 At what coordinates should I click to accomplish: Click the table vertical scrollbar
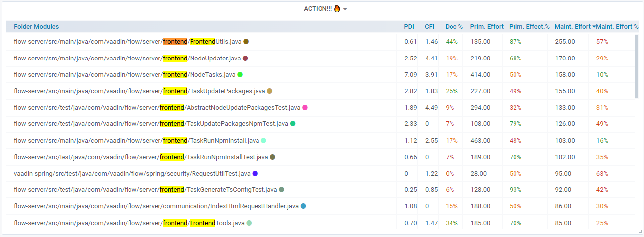click(637, 66)
